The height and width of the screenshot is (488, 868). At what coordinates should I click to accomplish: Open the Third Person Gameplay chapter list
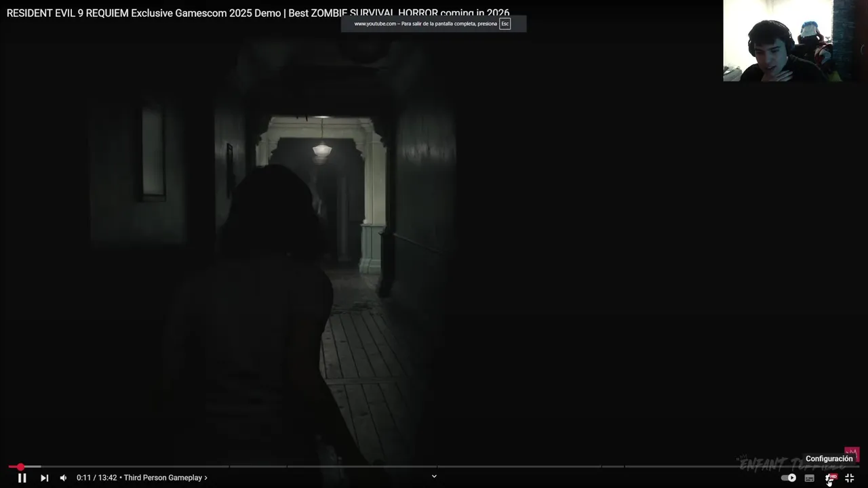click(165, 478)
